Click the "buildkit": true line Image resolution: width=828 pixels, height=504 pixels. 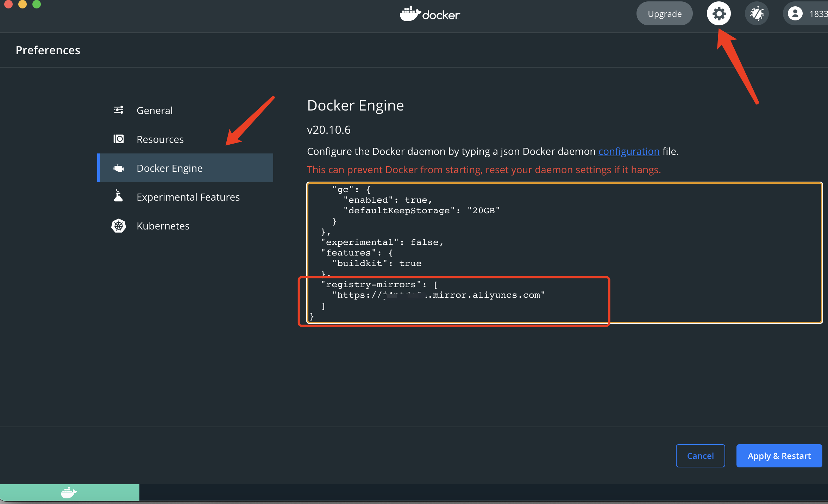pos(377,263)
